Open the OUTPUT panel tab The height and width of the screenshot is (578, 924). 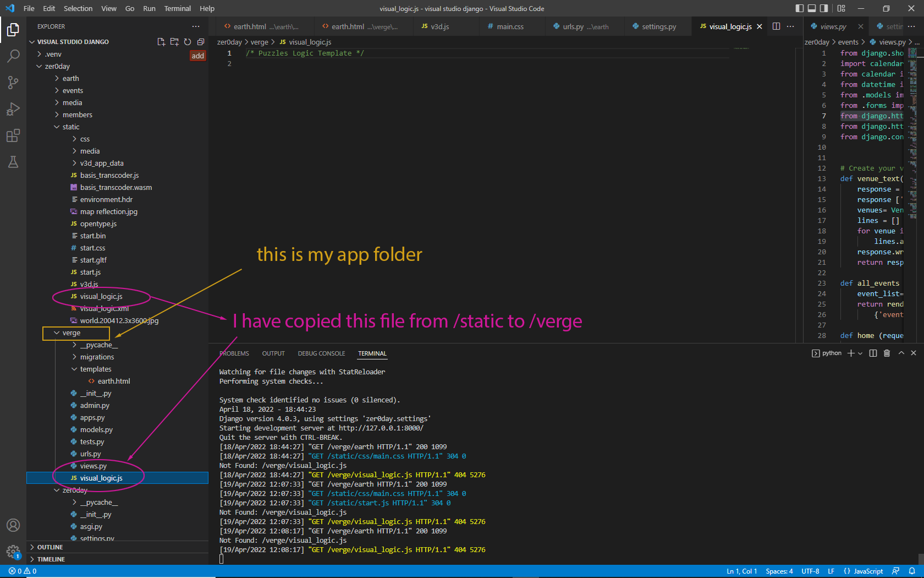click(273, 353)
